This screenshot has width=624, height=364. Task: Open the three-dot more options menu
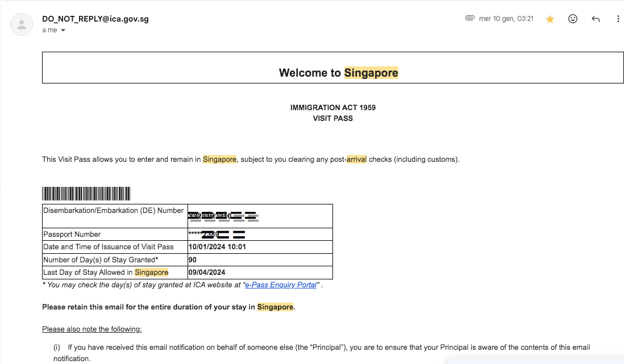click(x=618, y=19)
